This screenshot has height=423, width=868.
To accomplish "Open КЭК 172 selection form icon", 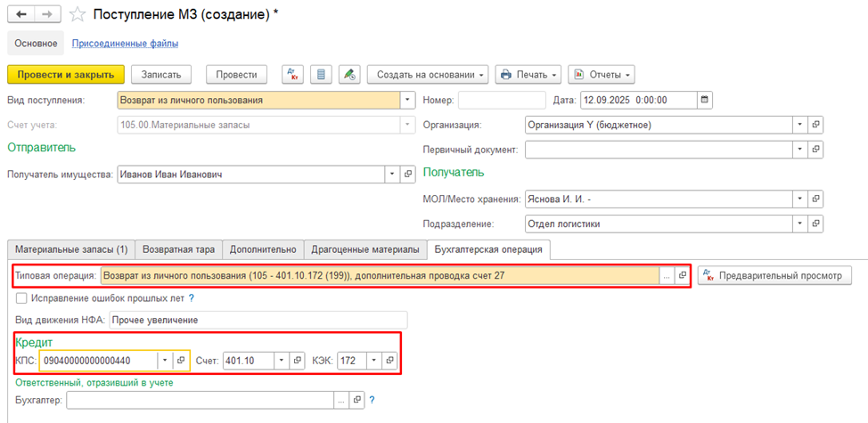I will pyautogui.click(x=390, y=361).
